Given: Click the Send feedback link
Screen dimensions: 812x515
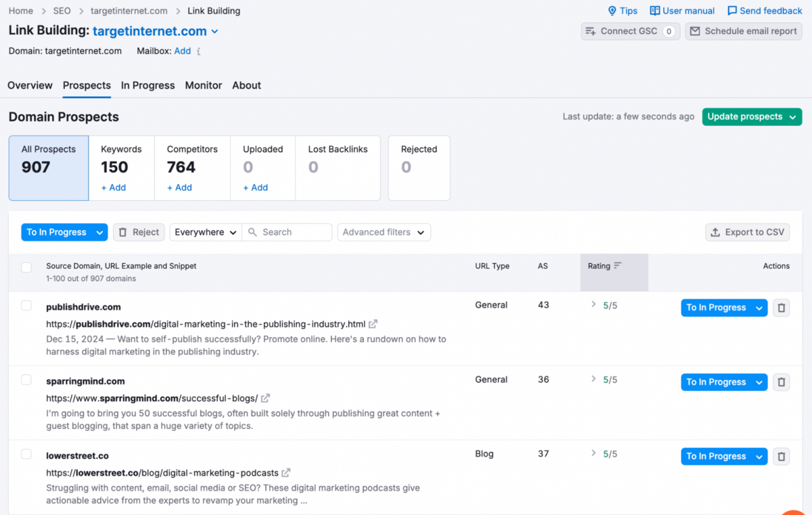Looking at the screenshot, I should (x=765, y=11).
